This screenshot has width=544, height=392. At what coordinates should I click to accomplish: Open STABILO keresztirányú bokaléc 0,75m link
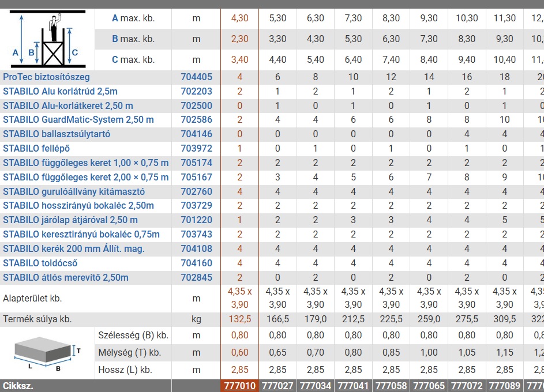pos(81,234)
